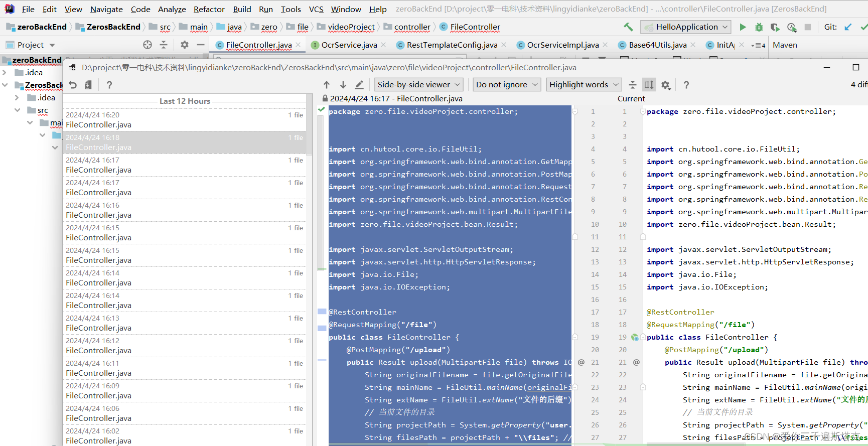Open the Maven tool window

click(x=785, y=45)
